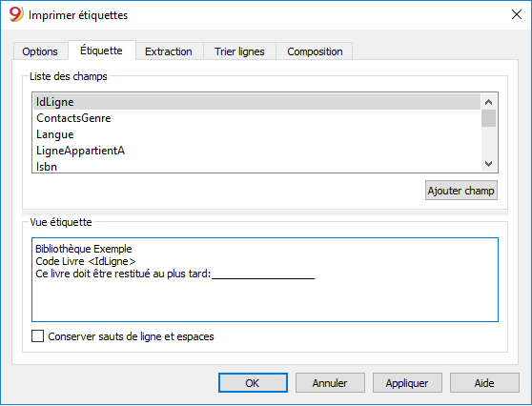Click the field list scroll down arrow
The width and height of the screenshot is (532, 406).
point(488,164)
